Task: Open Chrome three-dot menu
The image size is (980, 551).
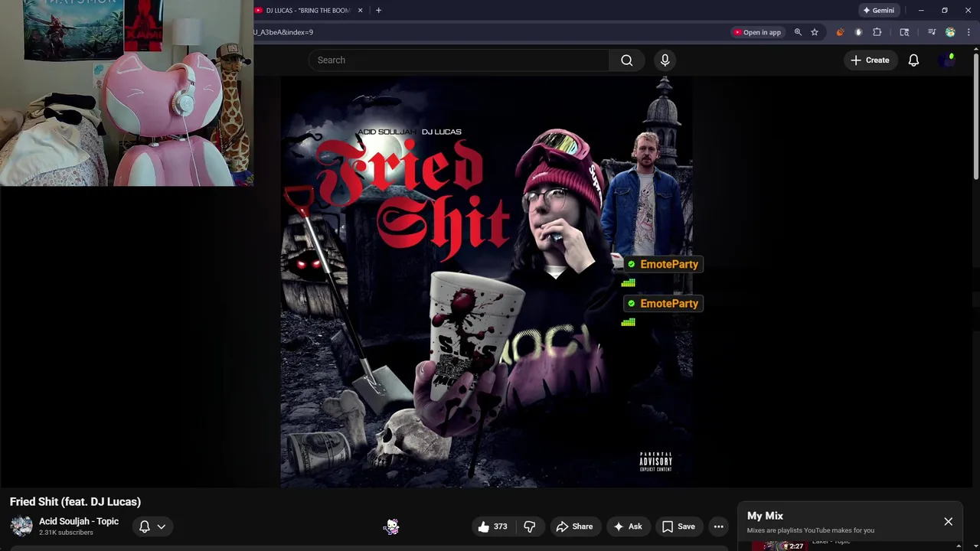Action: pos(969,32)
